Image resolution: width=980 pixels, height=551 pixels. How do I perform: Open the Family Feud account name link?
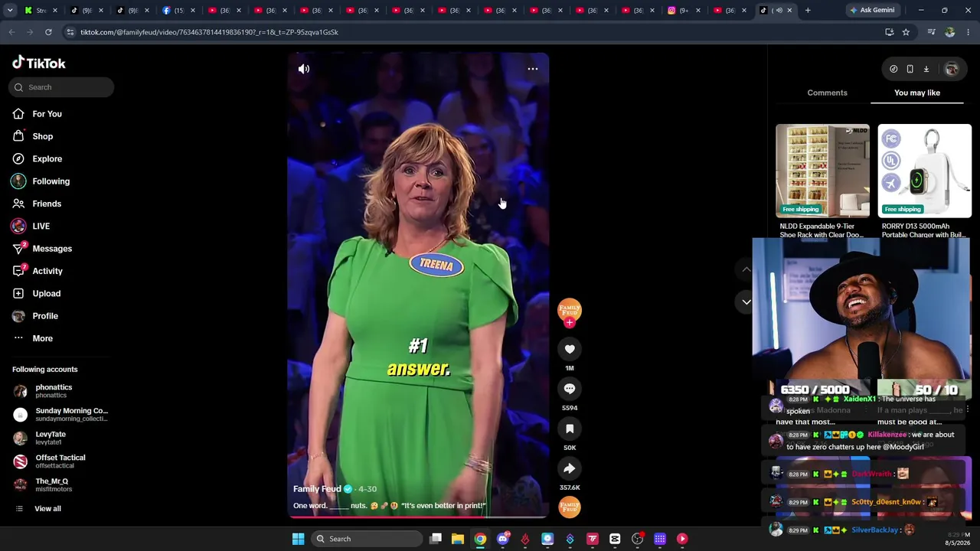click(x=317, y=489)
